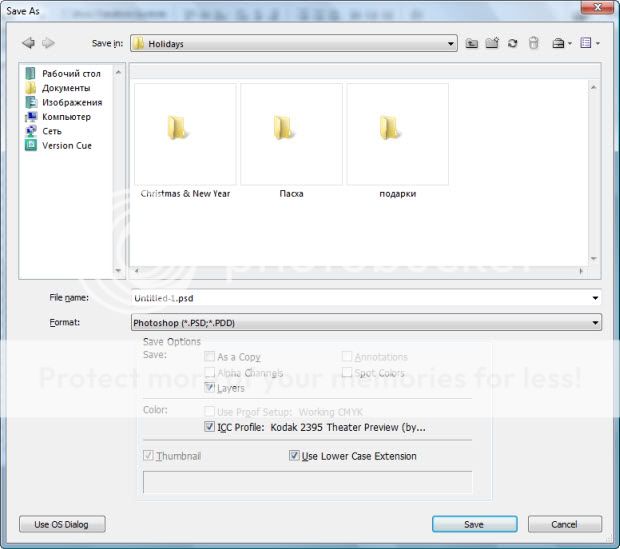Disable Use Lower Case Extension
This screenshot has width=620, height=549.
pyautogui.click(x=294, y=456)
